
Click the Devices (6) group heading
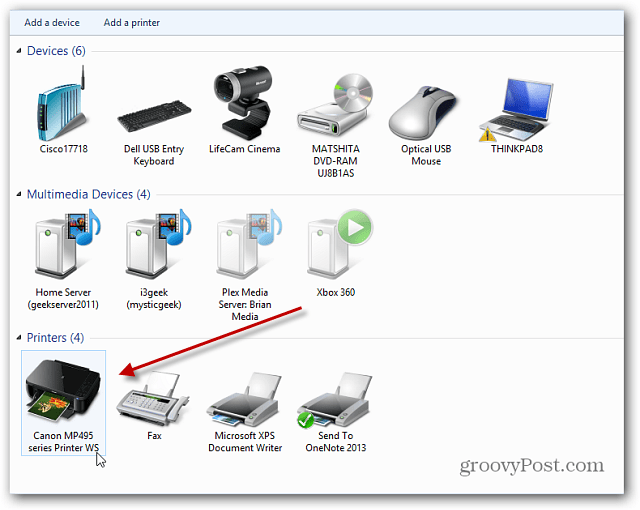tap(56, 51)
